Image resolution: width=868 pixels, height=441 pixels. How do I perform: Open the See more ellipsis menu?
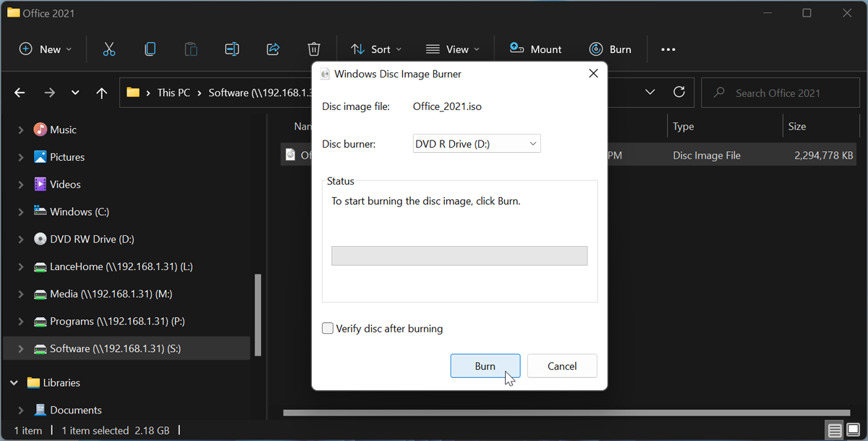(x=668, y=49)
